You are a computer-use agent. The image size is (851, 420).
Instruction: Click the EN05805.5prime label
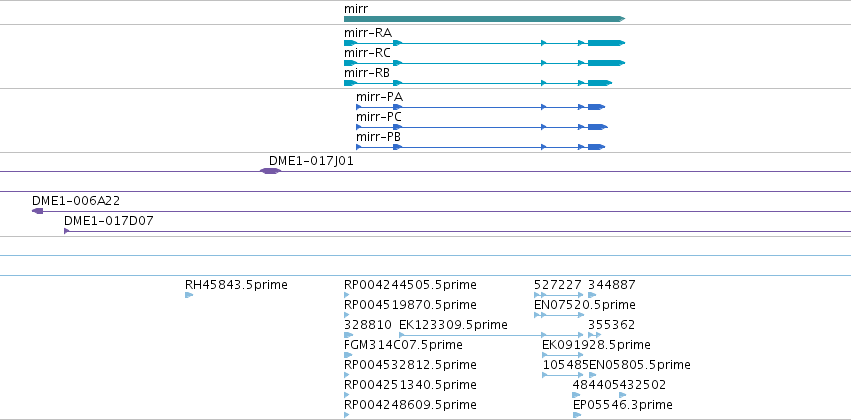(x=640, y=365)
